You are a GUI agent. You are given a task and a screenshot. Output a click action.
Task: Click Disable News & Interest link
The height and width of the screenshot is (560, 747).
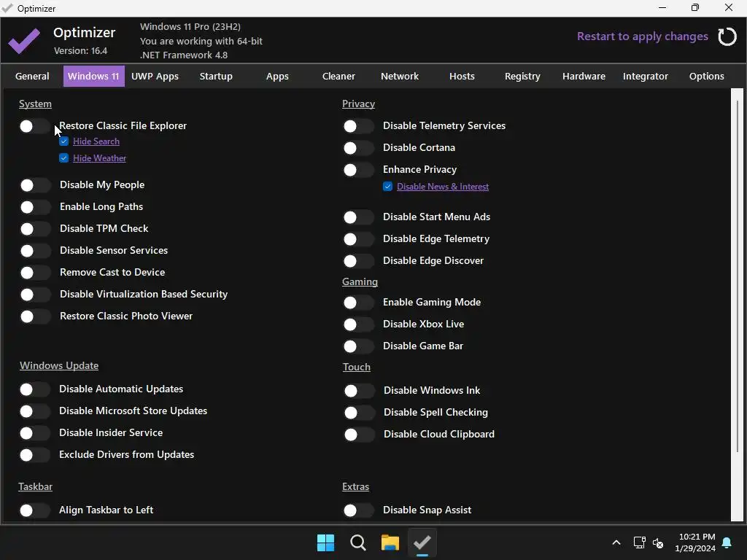coord(443,187)
